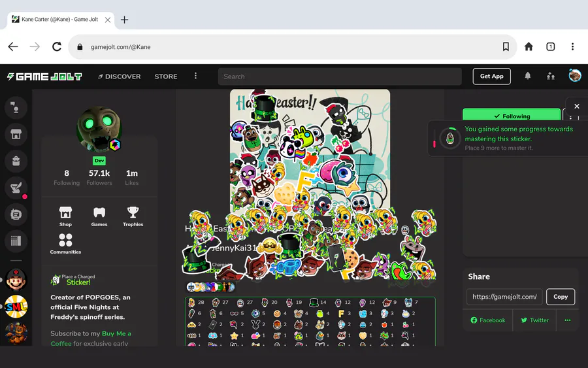
Task: Click the sticker supporters avatar row
Action: (x=210, y=287)
